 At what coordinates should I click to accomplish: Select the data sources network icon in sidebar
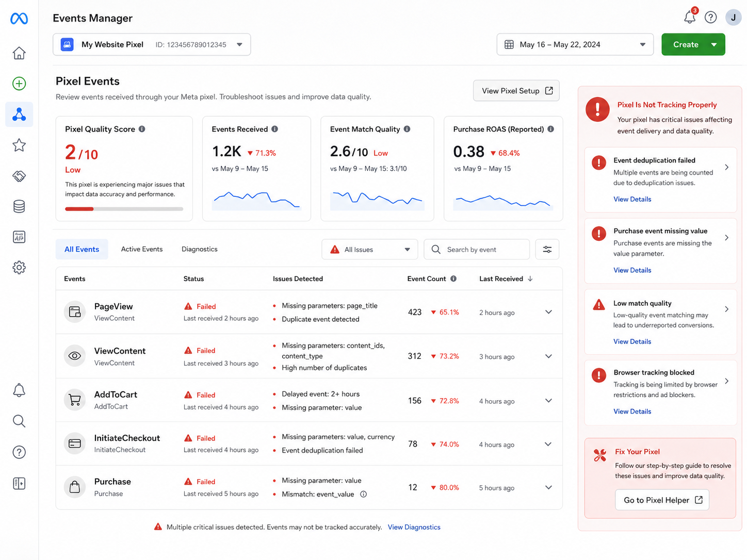pyautogui.click(x=19, y=114)
